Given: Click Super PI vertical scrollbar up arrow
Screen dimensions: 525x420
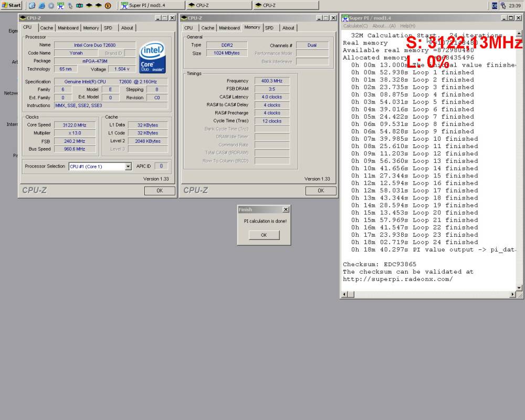Looking at the screenshot, I should coord(519,34).
